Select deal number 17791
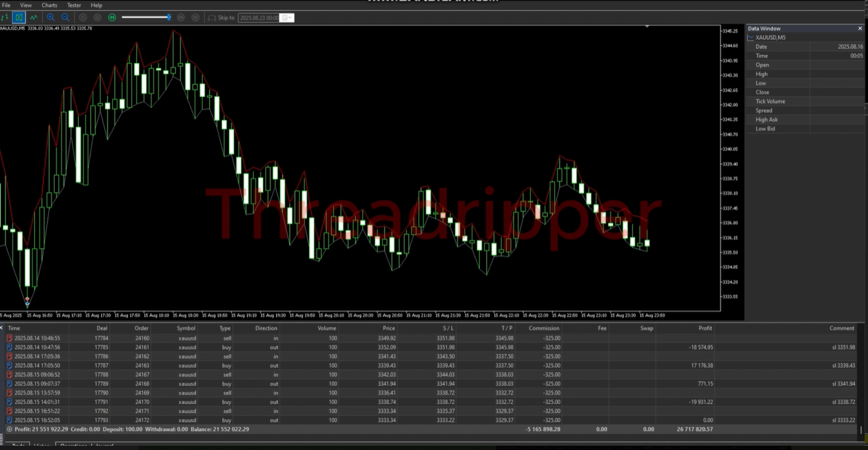 (101, 402)
